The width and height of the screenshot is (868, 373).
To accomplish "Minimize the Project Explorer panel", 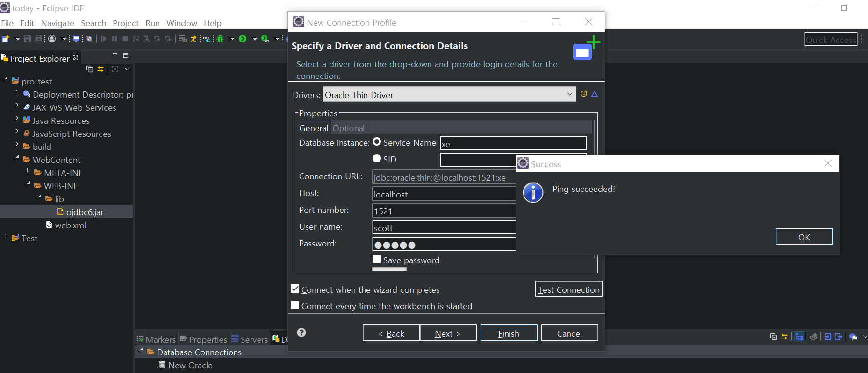I will point(115,55).
